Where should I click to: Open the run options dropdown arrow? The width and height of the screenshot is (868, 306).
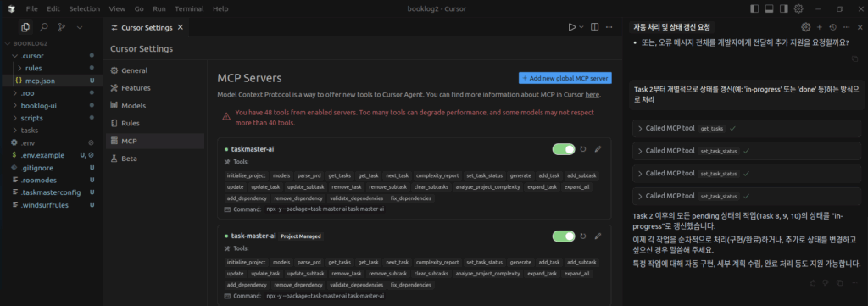click(581, 27)
